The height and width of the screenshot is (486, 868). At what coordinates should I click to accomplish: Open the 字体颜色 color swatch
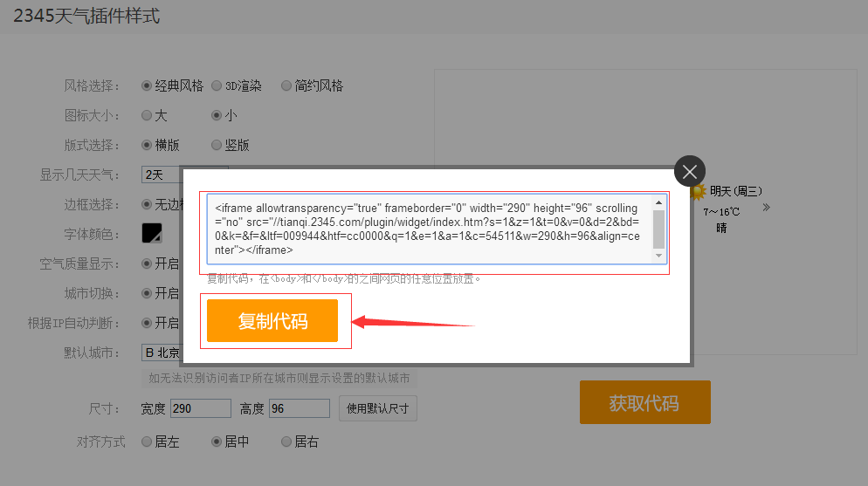152,233
